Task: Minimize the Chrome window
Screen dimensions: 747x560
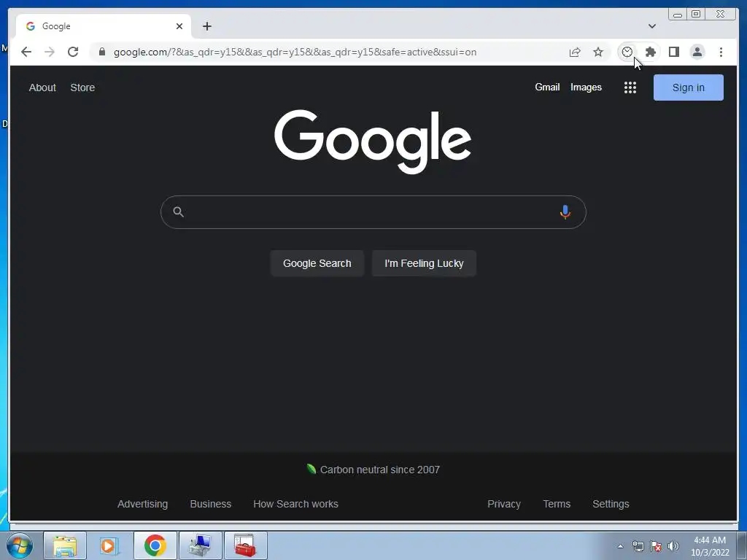Action: [x=678, y=15]
